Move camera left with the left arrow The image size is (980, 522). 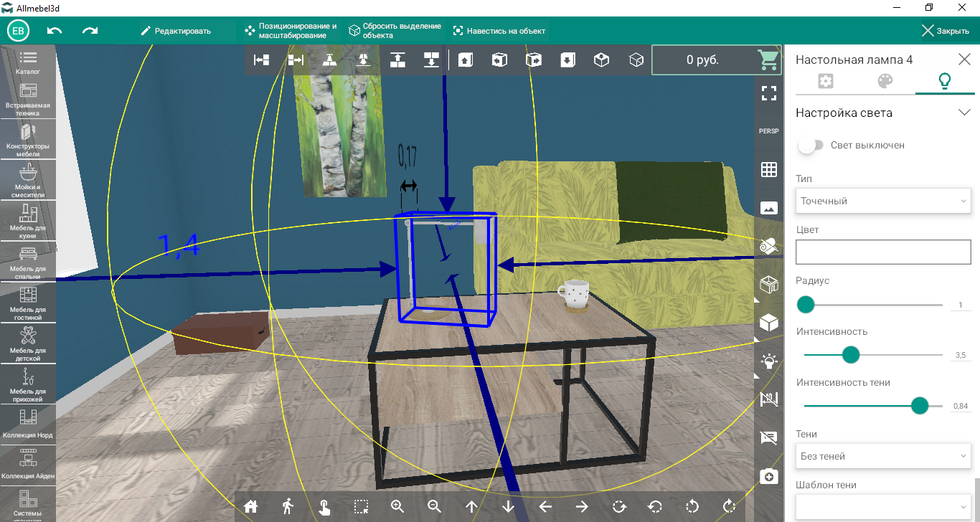[545, 506]
